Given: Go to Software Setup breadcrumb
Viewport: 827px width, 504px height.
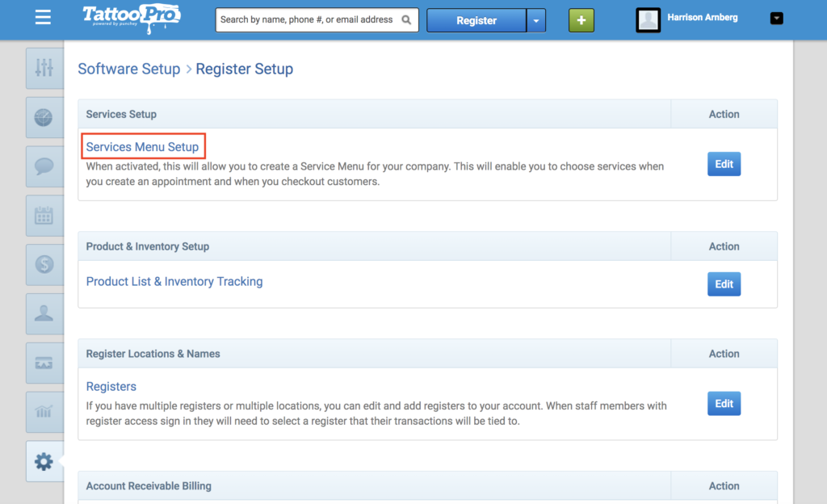Looking at the screenshot, I should click(129, 69).
